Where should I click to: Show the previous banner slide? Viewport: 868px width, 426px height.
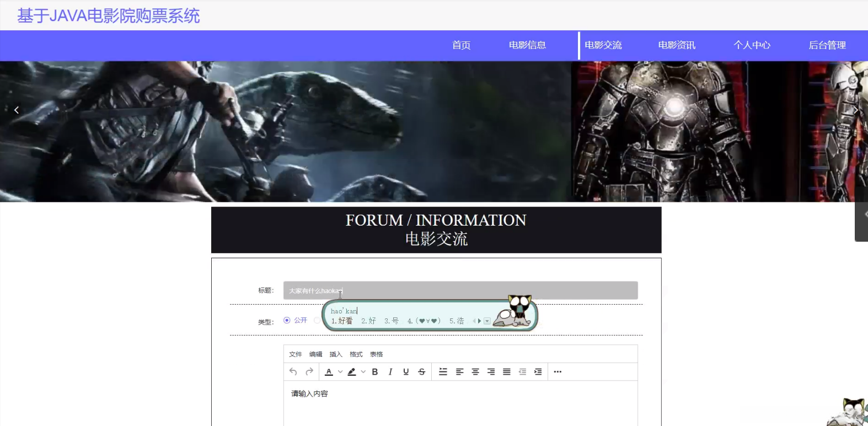pos(17,110)
